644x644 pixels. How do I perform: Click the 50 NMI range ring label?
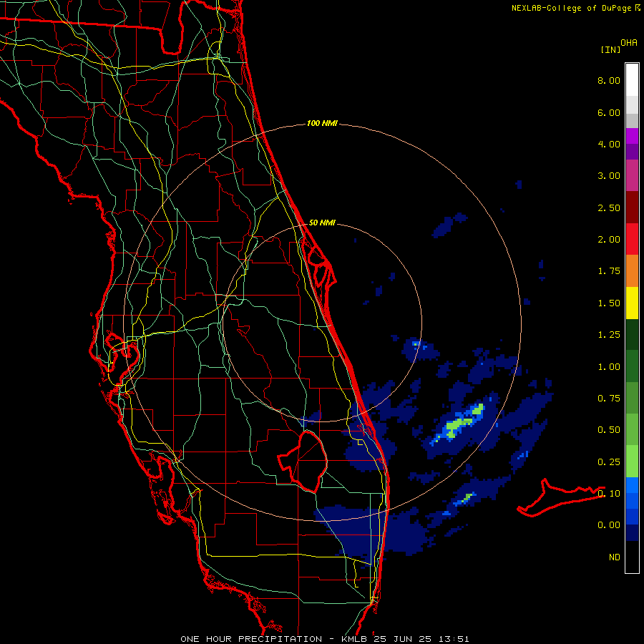pyautogui.click(x=322, y=223)
